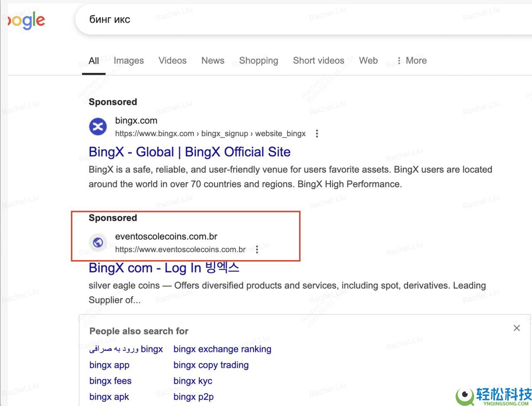Click the BingX favicon logo icon
532x406 pixels.
click(x=98, y=127)
